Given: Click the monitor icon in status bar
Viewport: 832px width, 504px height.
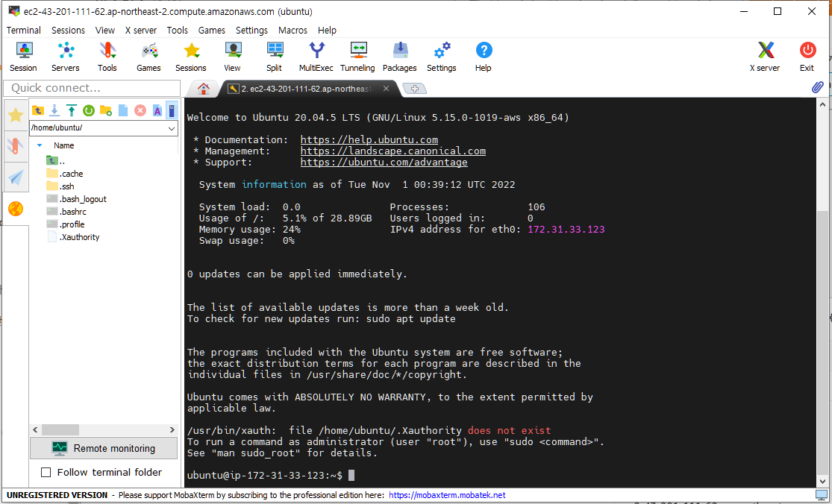Looking at the screenshot, I should [821, 495].
